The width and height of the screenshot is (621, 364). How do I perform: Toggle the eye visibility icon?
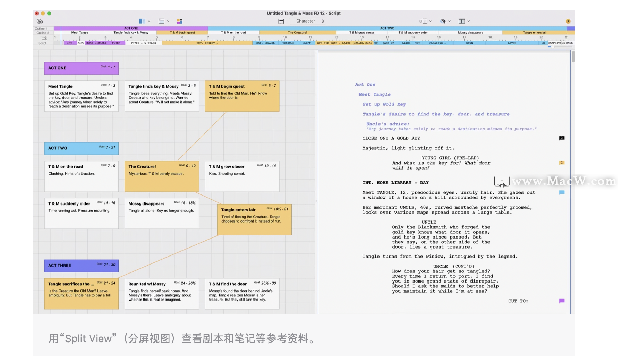point(443,21)
